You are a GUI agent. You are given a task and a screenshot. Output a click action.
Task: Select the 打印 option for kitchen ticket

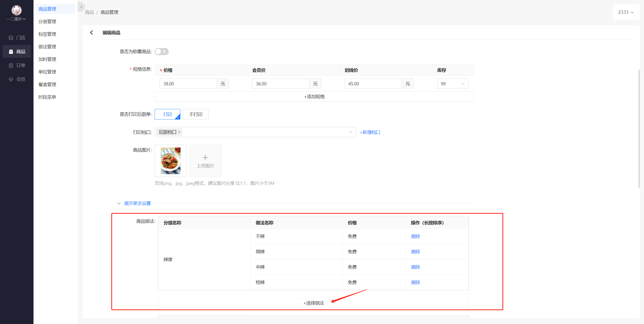coord(167,114)
